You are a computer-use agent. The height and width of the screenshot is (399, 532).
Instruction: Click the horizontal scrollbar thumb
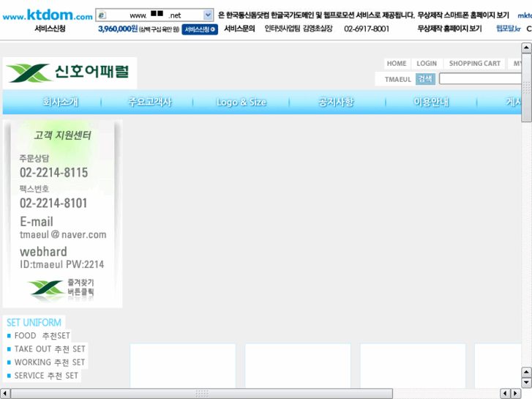click(x=201, y=394)
